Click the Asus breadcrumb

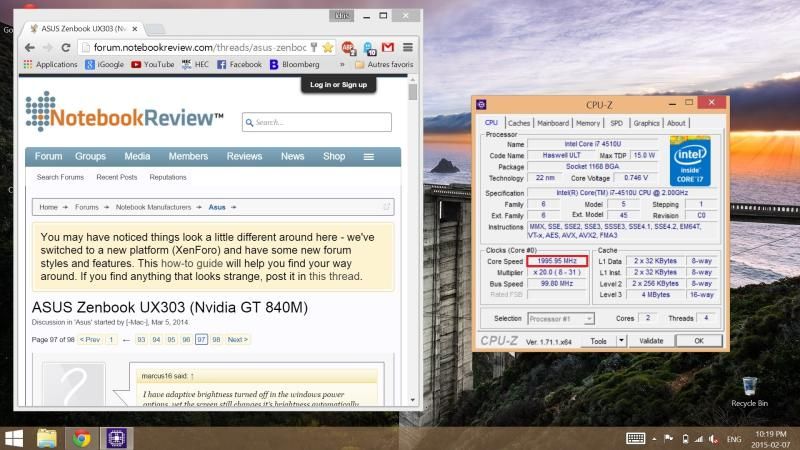click(x=217, y=207)
